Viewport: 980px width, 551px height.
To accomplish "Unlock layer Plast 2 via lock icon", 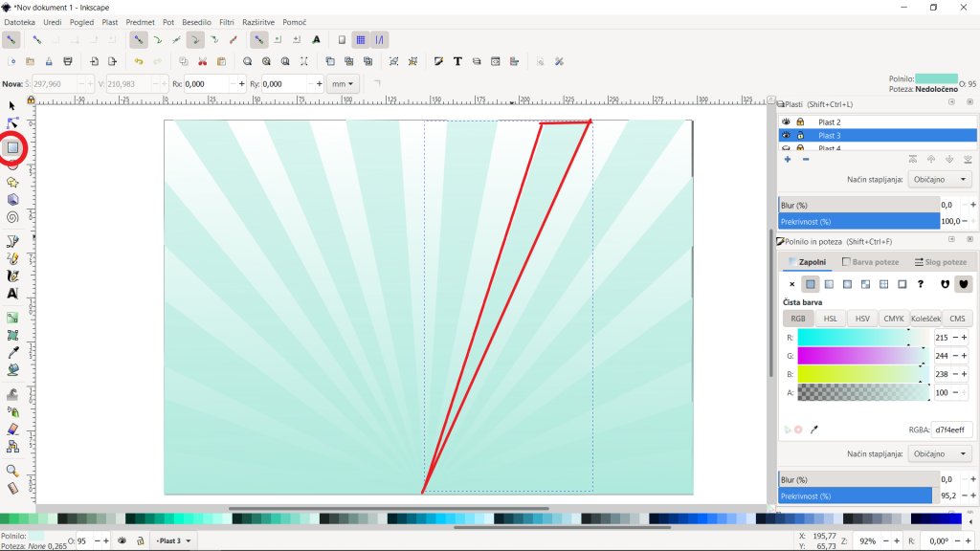I will click(800, 121).
